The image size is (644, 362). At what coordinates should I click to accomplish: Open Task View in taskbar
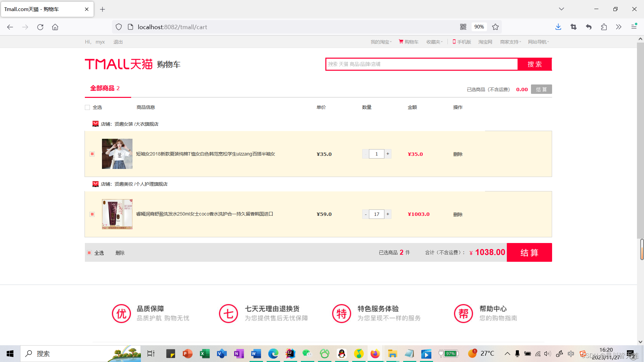[151, 354]
